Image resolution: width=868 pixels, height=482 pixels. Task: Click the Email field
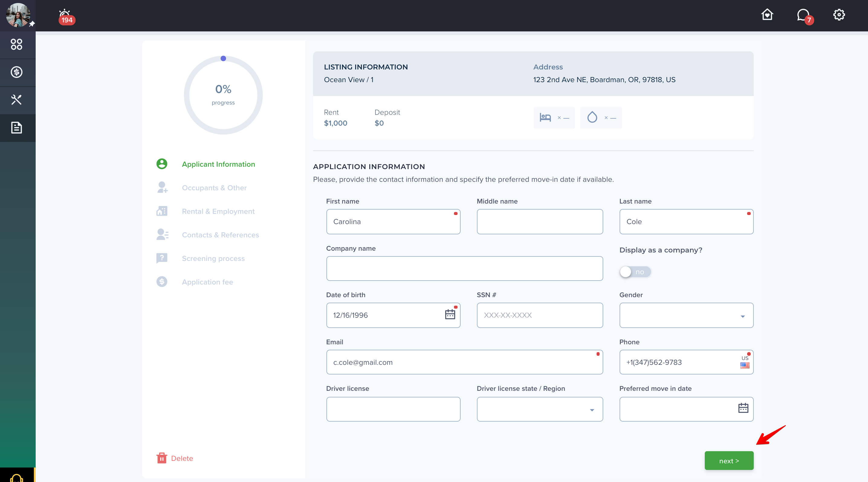464,362
